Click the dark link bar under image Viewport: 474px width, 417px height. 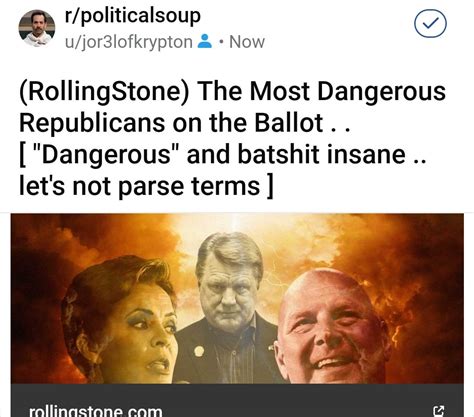[237, 400]
